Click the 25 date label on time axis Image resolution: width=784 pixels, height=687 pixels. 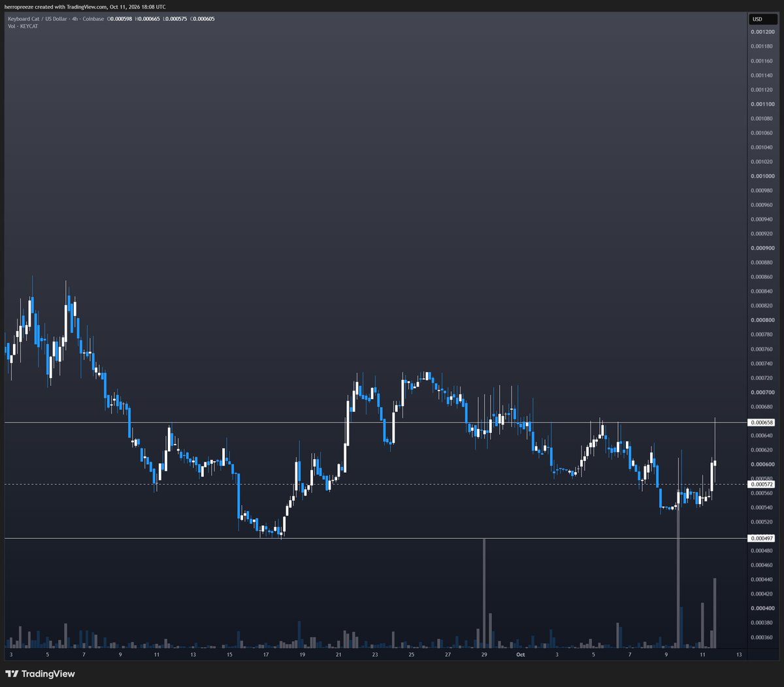[411, 654]
